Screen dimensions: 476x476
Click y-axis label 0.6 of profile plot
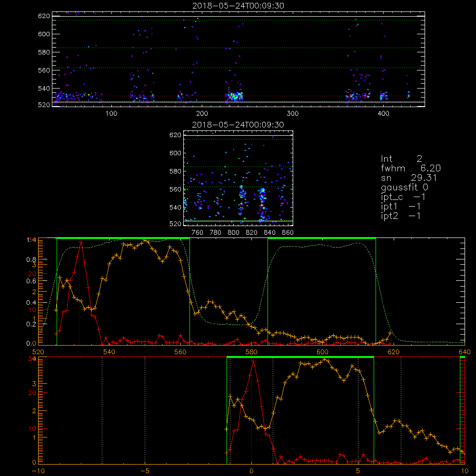click(31, 281)
